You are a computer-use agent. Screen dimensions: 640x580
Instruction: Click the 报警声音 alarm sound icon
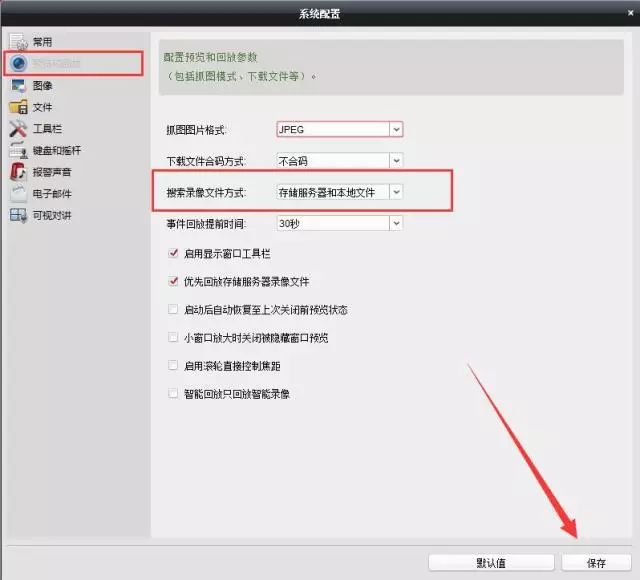[x=18, y=172]
